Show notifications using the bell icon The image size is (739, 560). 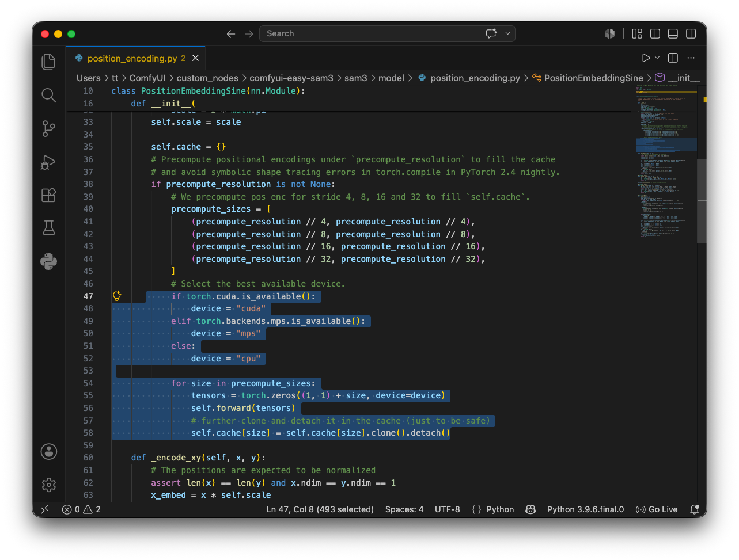click(x=695, y=509)
